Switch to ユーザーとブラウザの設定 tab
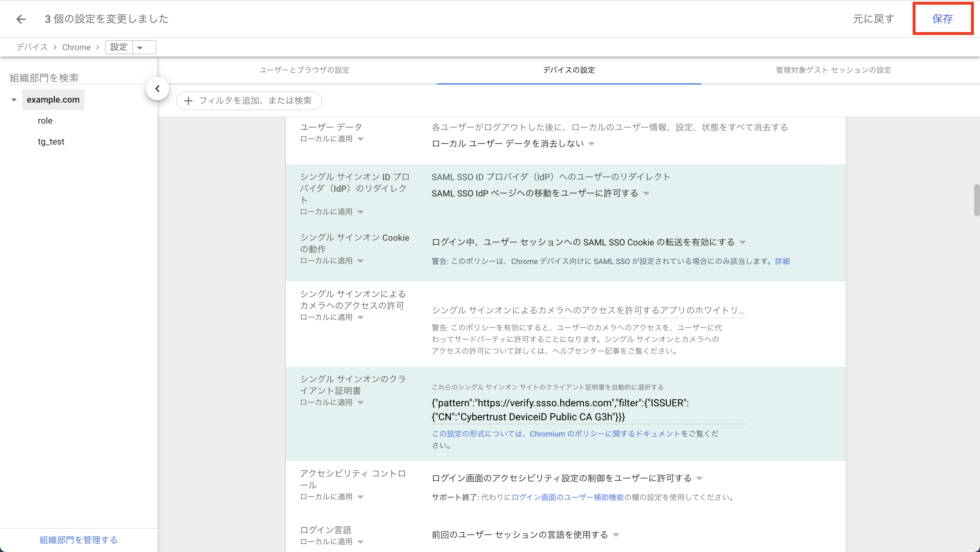Screen dimensions: 980x552 304,70
